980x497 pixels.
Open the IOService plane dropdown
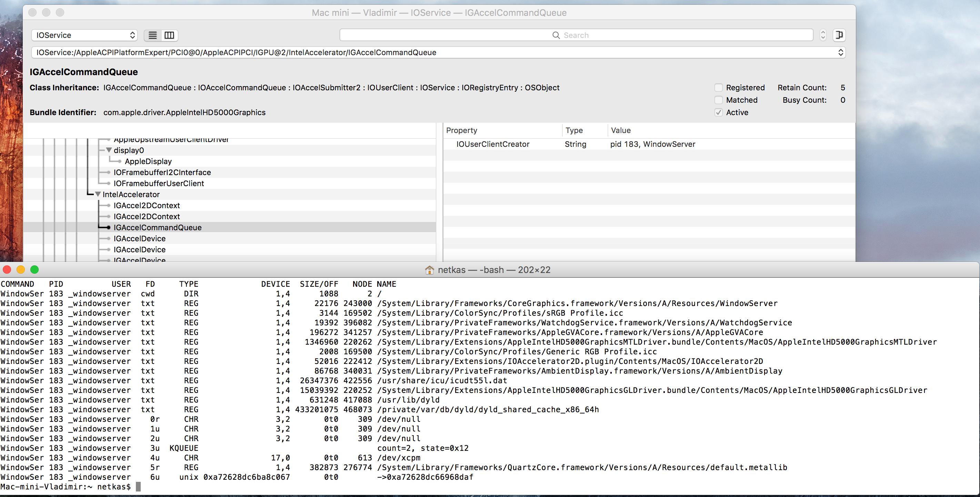[x=84, y=35]
